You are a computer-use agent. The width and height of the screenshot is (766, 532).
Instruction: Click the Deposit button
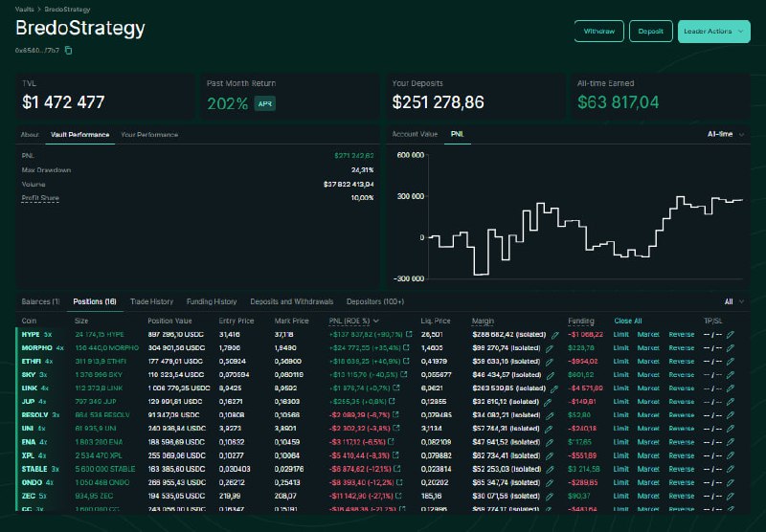(651, 32)
